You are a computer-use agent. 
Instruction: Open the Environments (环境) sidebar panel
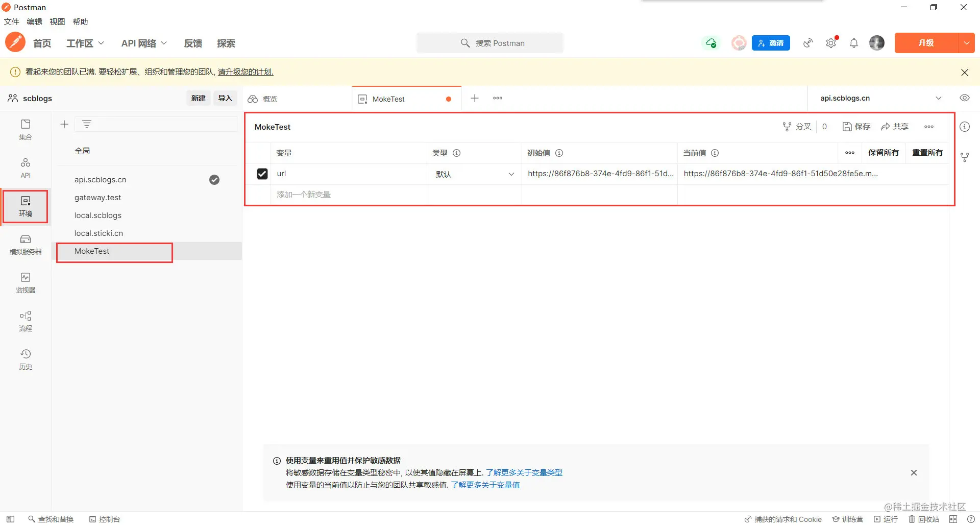[x=26, y=206]
